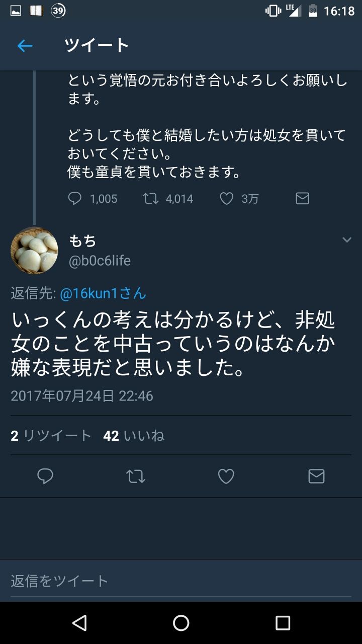Open the @b0c6life handle
362x644 pixels.
coord(100,261)
